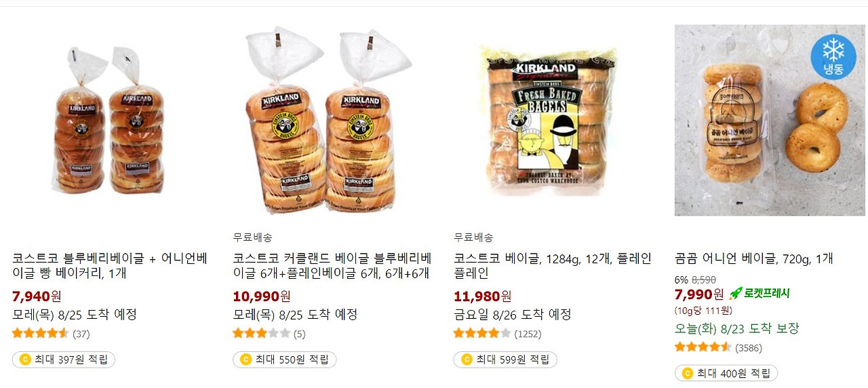
Task: Click coin icon next to 최대 400원 적립
Action: point(688,373)
